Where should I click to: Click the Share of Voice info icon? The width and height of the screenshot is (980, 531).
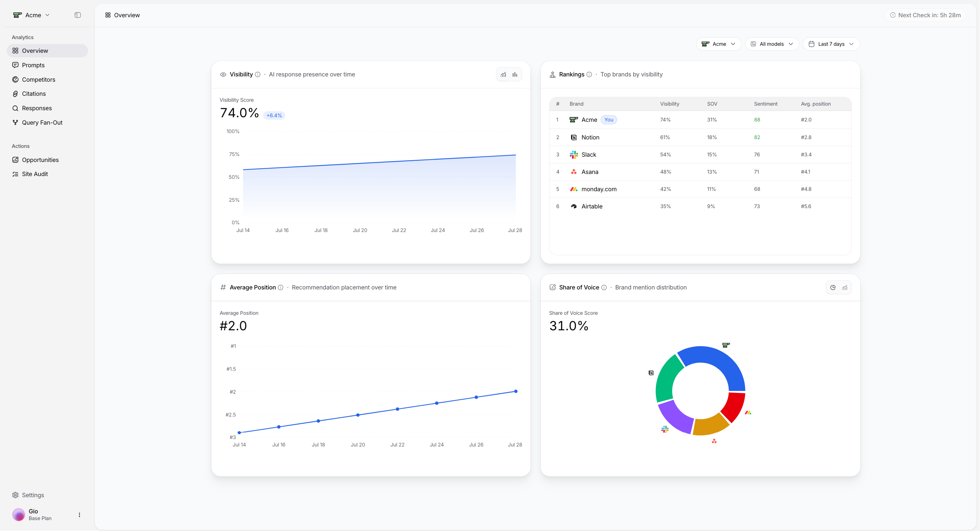point(604,288)
